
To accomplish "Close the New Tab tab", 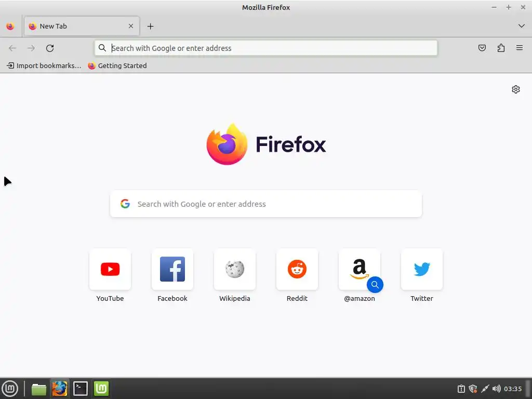I will [x=131, y=26].
